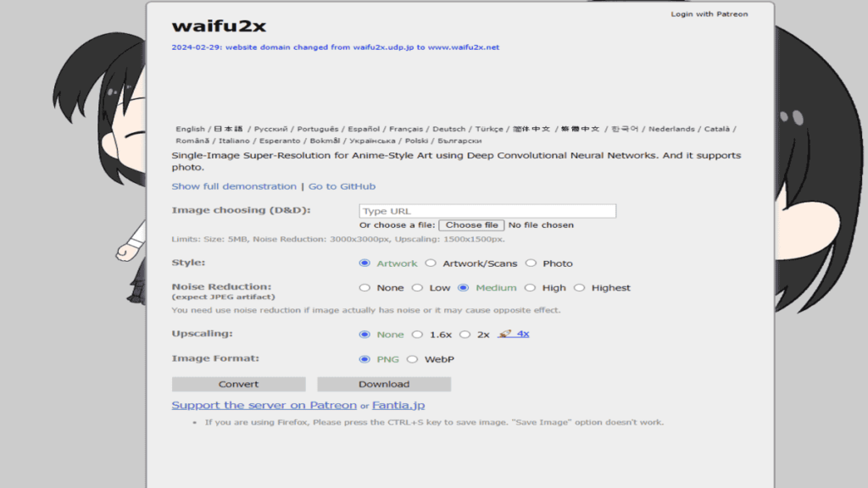Click the 'Image Format:' label
The image size is (868, 488).
coord(215,358)
